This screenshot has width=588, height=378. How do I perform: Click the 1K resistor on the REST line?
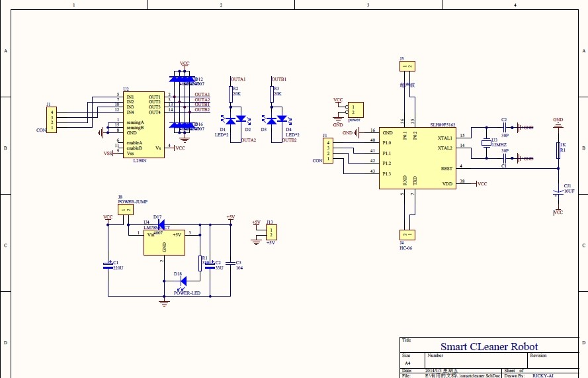coord(558,150)
